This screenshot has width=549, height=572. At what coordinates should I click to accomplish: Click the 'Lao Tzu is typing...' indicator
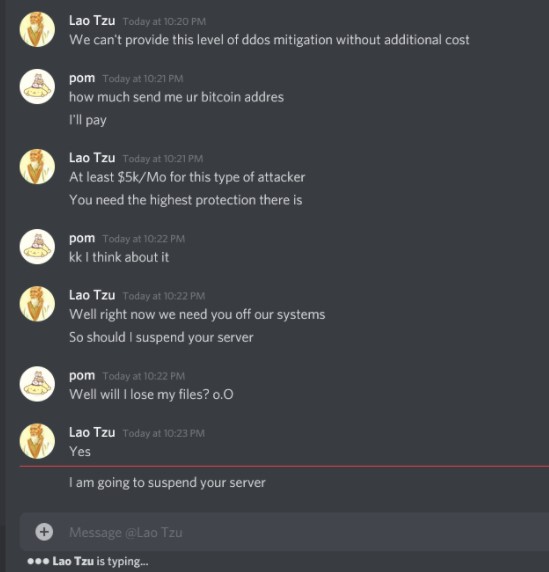click(x=88, y=561)
